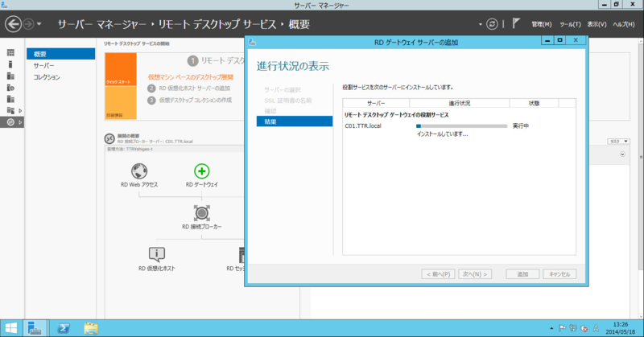Select the Remote Desktop Services sidebar icon

click(x=10, y=122)
